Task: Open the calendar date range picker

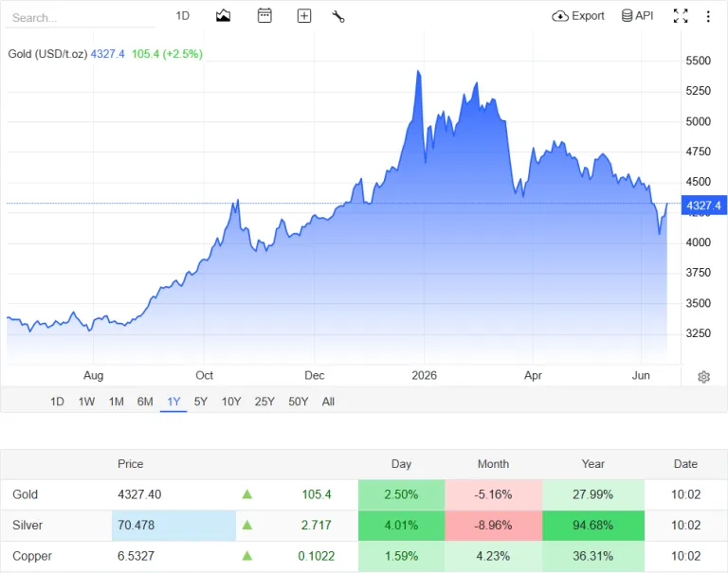Action: pyautogui.click(x=264, y=16)
